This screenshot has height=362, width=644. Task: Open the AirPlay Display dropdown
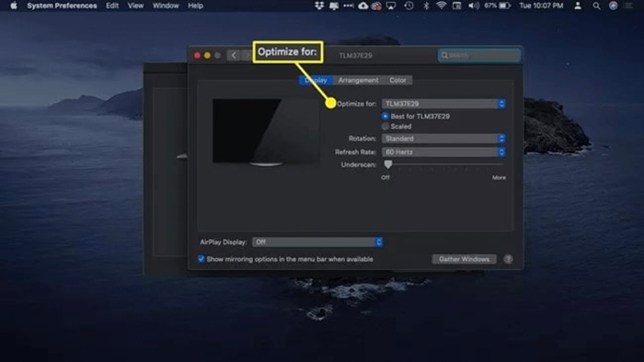click(x=317, y=243)
